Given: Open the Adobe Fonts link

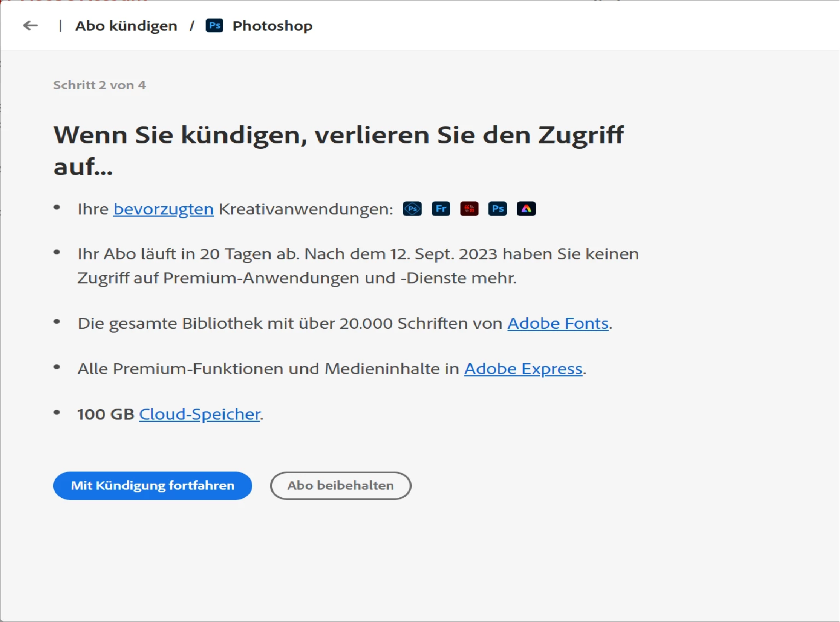Looking at the screenshot, I should point(558,323).
